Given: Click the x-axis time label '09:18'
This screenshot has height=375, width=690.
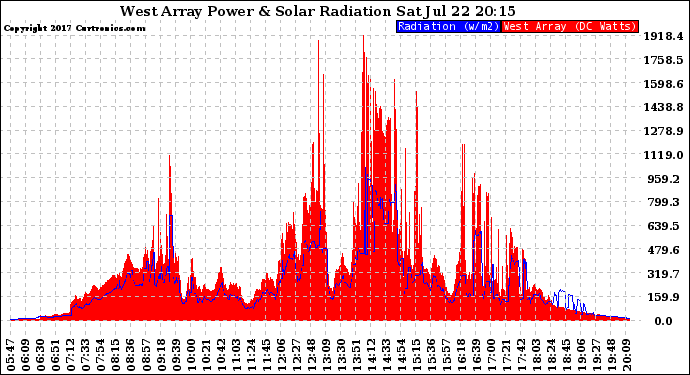Looking at the screenshot, I should tap(161, 355).
